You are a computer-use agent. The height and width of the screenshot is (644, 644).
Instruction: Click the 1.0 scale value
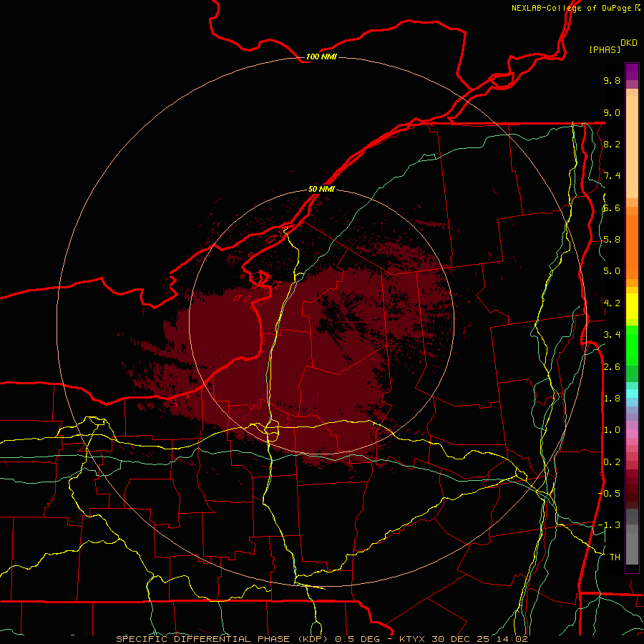click(612, 430)
